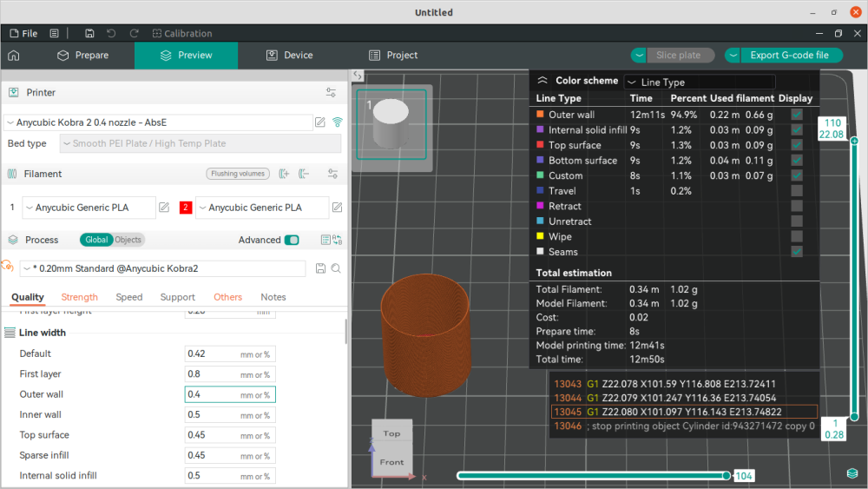Click the printer Wi-Fi connection icon
This screenshot has height=489, width=868.
coord(337,122)
